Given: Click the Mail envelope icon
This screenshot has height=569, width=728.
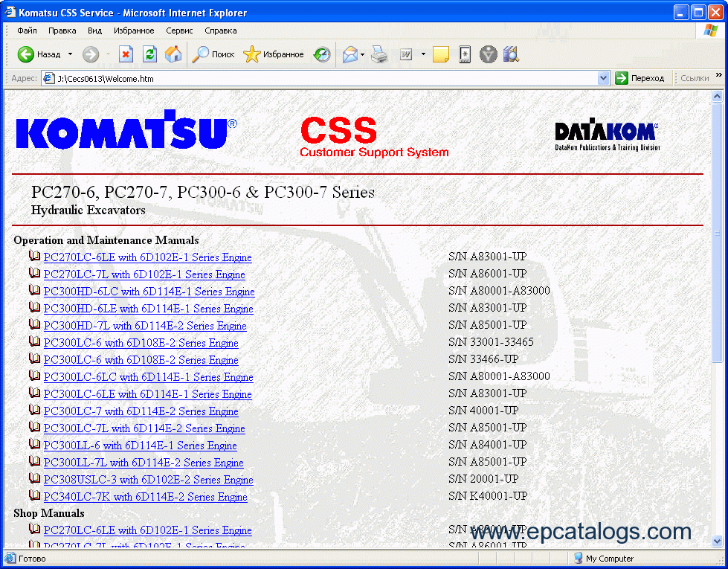Looking at the screenshot, I should 350,54.
